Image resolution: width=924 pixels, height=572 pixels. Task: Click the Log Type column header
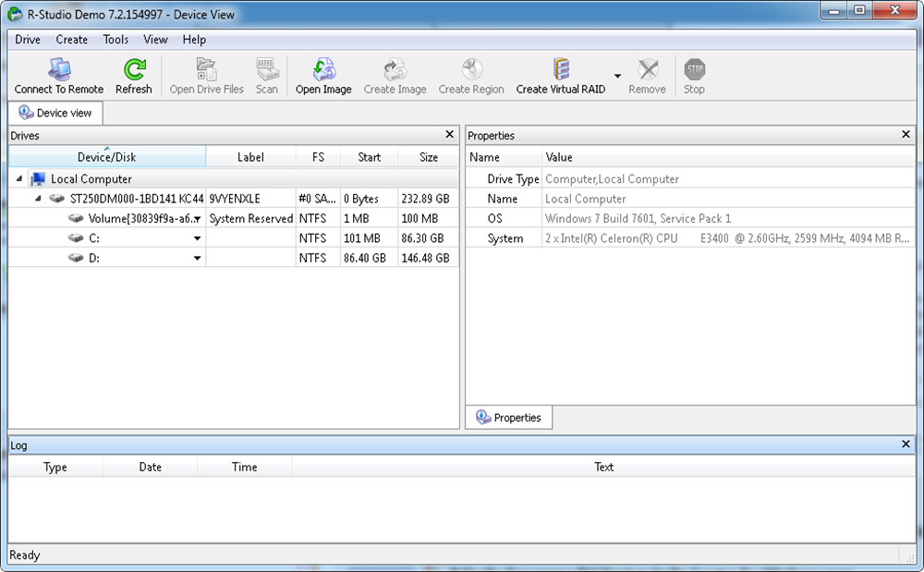pyautogui.click(x=55, y=467)
